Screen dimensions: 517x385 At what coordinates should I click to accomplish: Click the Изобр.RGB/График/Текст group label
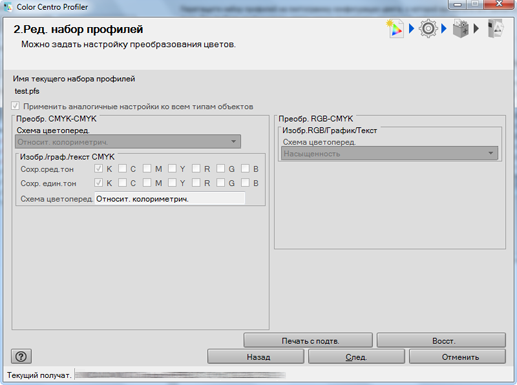(x=329, y=130)
